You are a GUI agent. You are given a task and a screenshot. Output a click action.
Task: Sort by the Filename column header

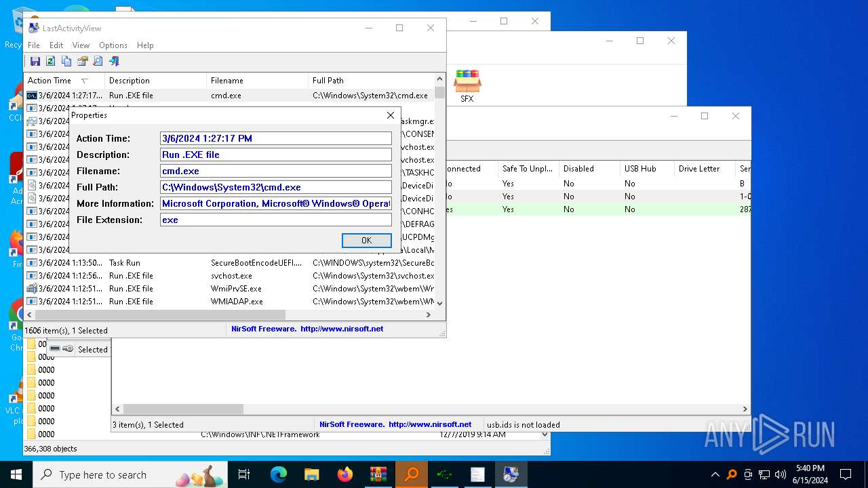point(257,81)
